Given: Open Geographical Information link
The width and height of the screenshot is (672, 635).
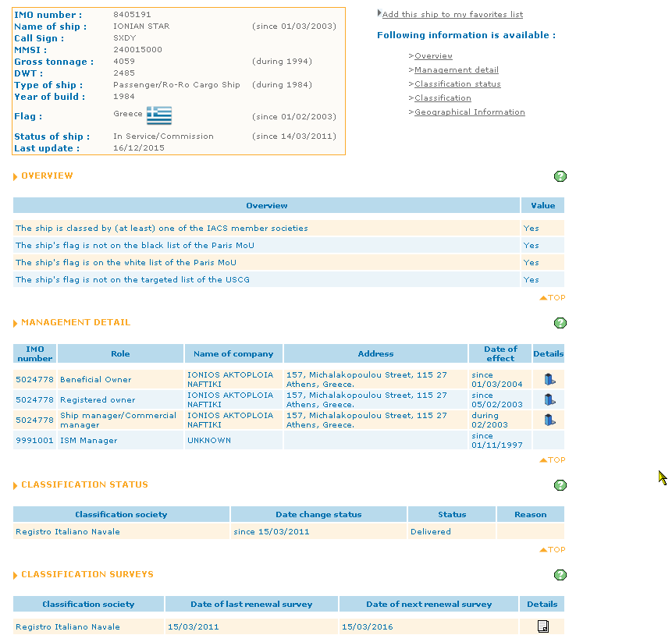Looking at the screenshot, I should pos(469,112).
